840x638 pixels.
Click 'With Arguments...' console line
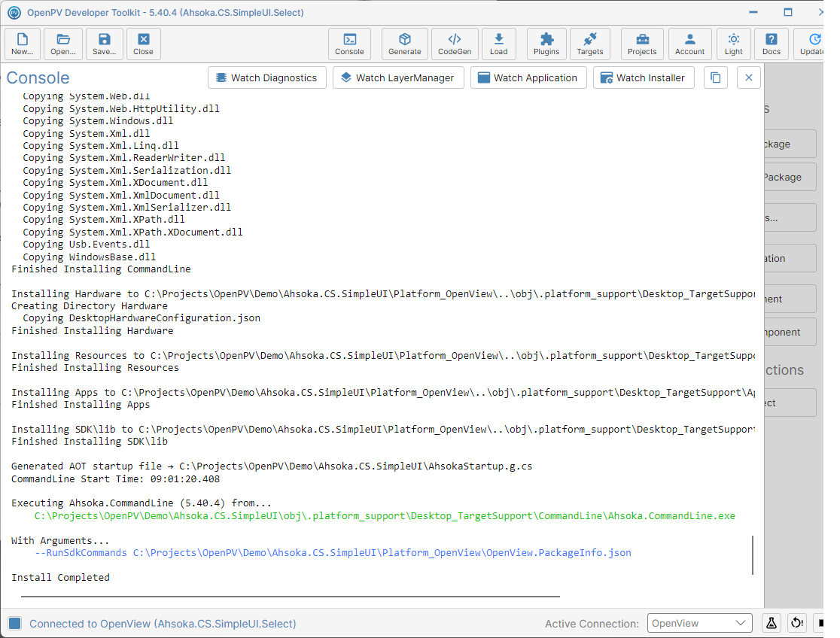pos(60,540)
